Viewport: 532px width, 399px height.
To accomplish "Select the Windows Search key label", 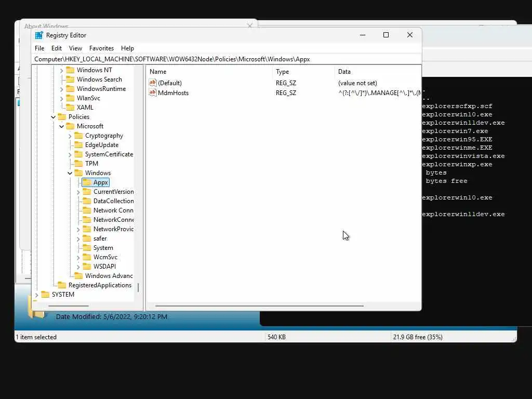I will click(x=99, y=79).
